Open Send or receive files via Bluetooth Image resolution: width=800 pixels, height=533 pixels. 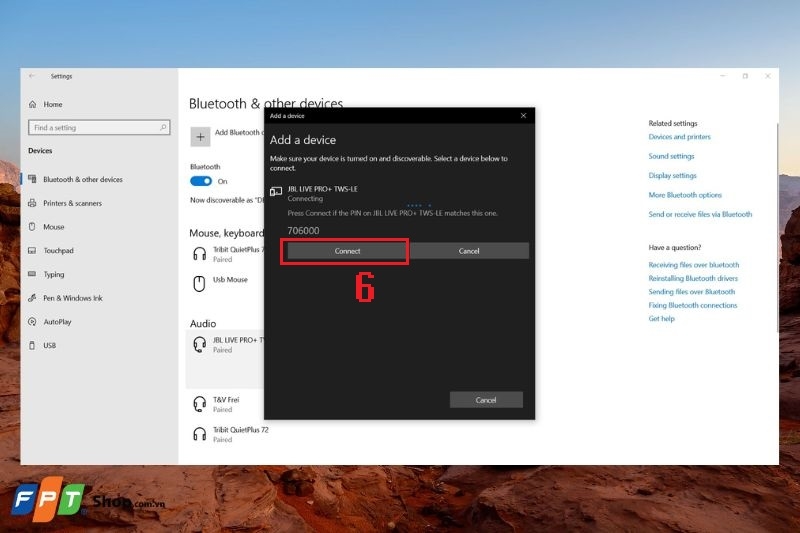click(700, 214)
